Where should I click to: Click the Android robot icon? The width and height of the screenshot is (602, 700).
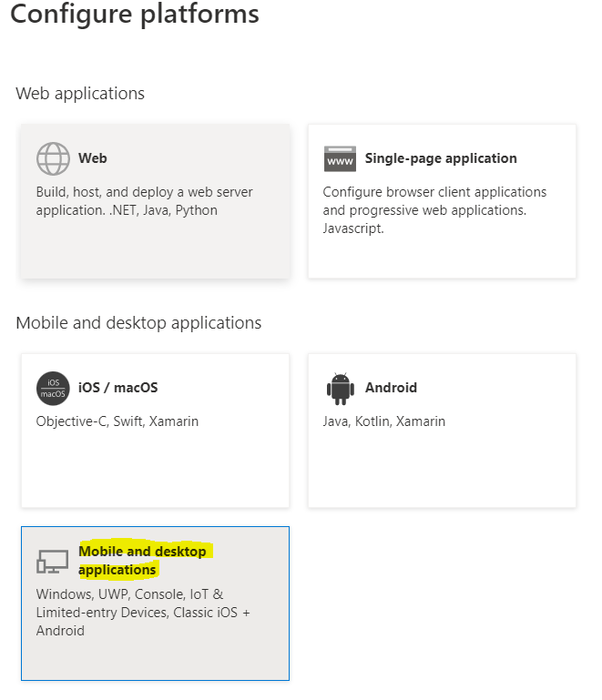tap(340, 388)
